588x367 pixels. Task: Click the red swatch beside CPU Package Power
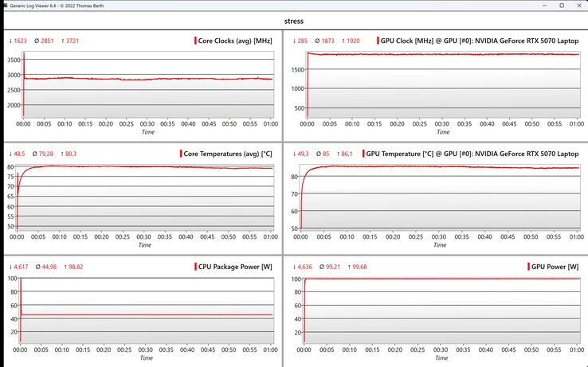coord(195,267)
